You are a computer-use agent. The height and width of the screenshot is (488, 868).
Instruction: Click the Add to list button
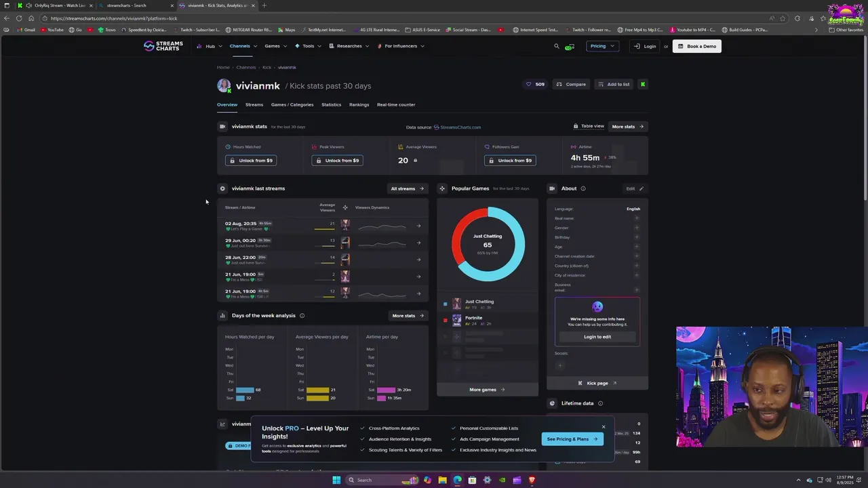[x=614, y=84]
